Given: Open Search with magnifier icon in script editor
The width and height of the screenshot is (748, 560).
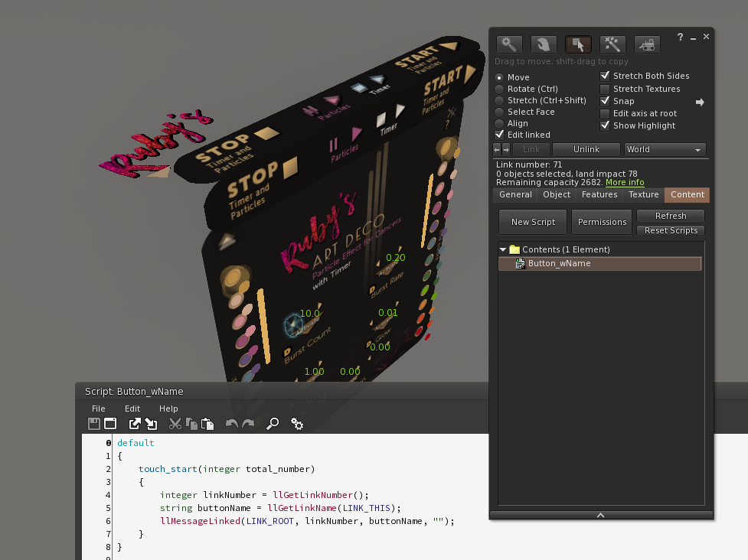Looking at the screenshot, I should [x=273, y=424].
